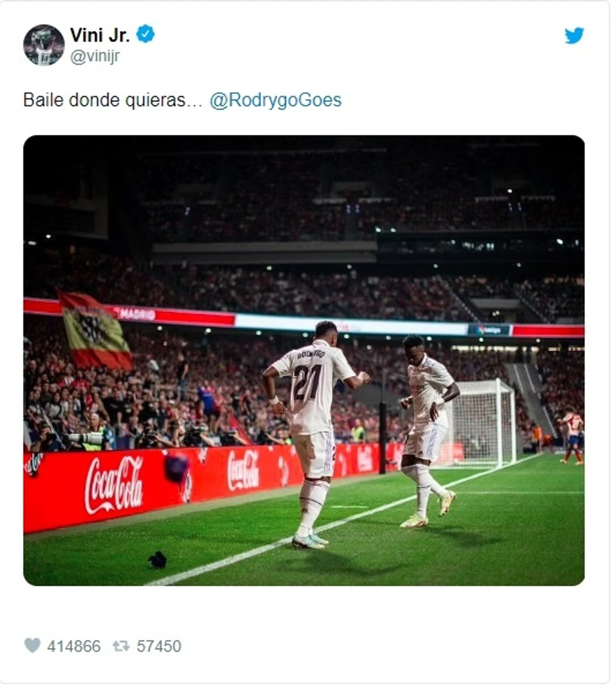The height and width of the screenshot is (700, 611).
Task: Click the retweet arrows icon
Action: 121,646
